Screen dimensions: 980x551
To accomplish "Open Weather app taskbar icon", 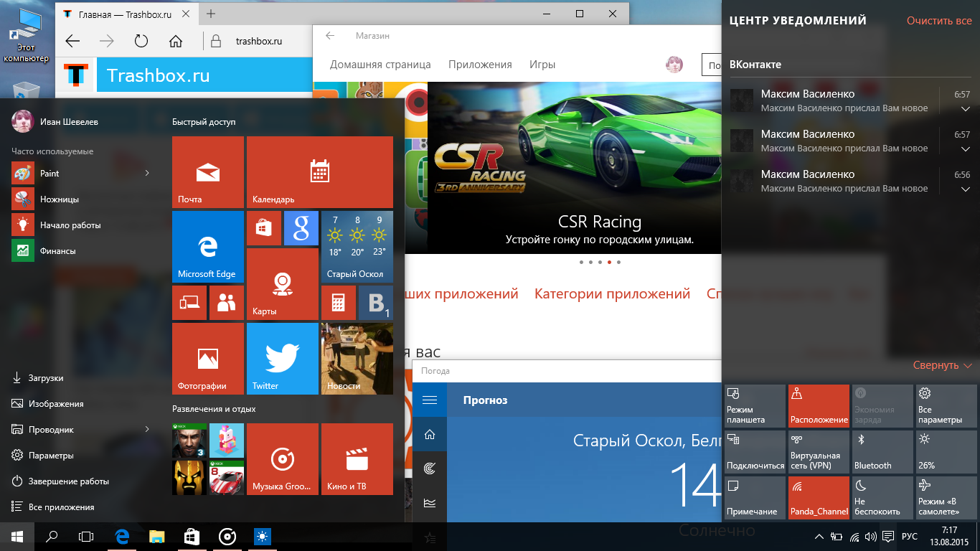I will (x=263, y=536).
